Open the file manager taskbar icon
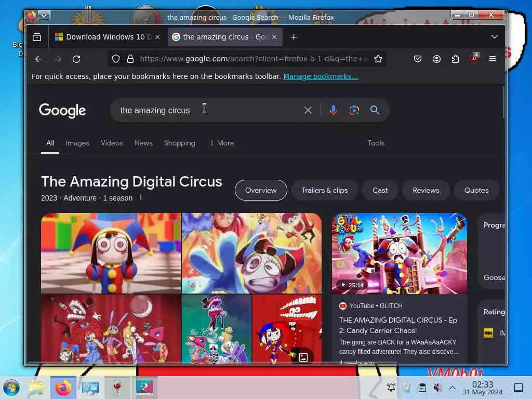 [36, 388]
